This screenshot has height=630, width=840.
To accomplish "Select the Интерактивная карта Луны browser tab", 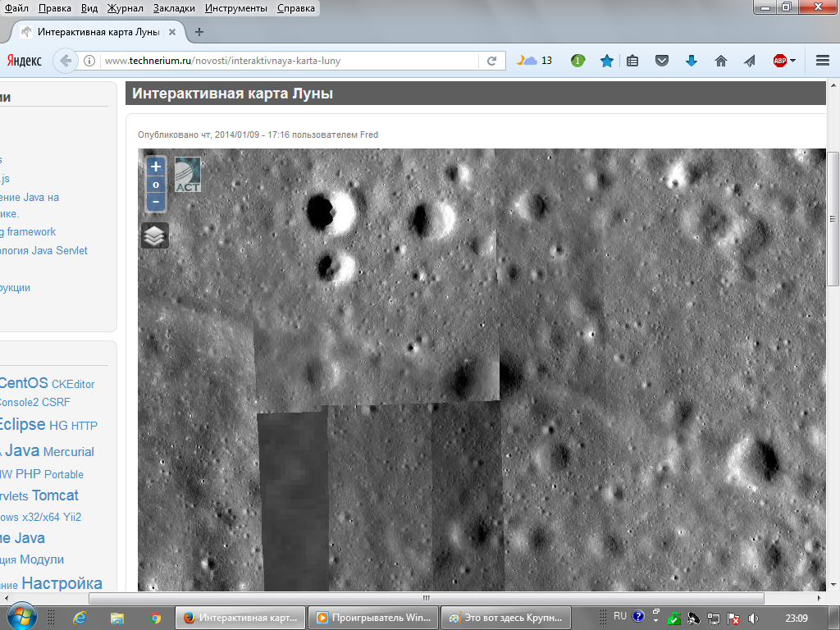I will [98, 32].
